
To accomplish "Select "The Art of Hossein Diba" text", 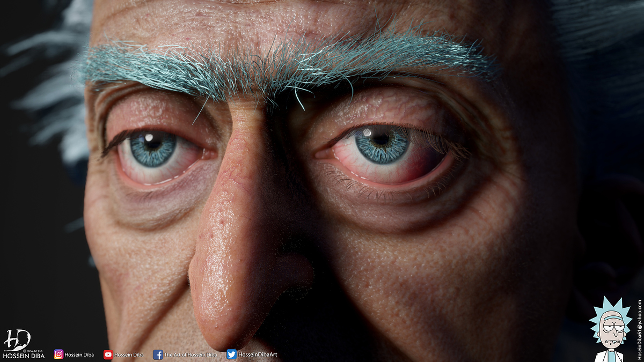I will click(x=190, y=355).
